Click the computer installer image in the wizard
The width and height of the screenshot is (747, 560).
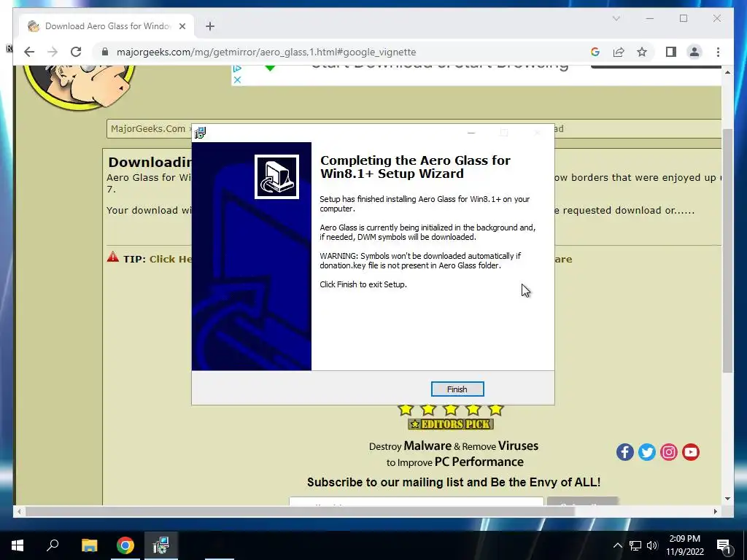click(x=276, y=176)
